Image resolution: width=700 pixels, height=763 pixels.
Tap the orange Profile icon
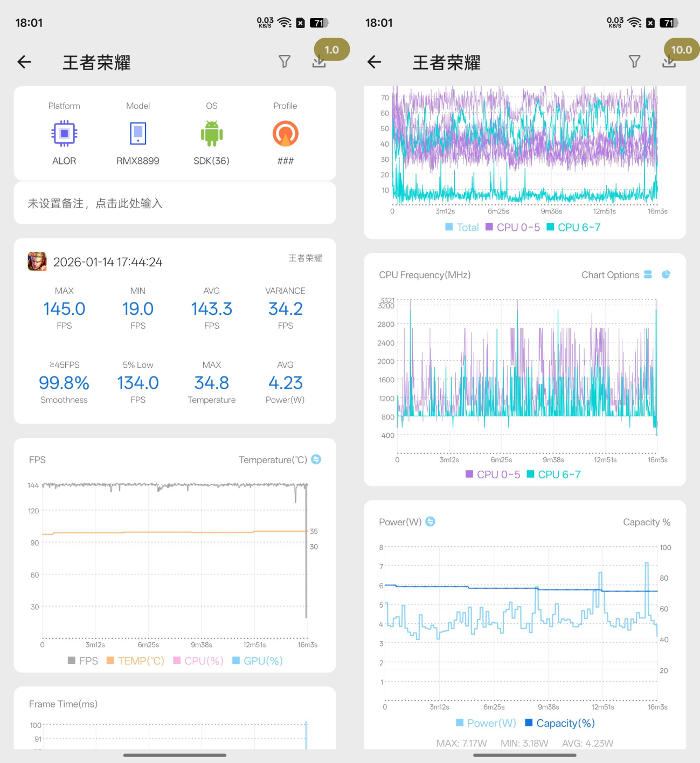285,134
